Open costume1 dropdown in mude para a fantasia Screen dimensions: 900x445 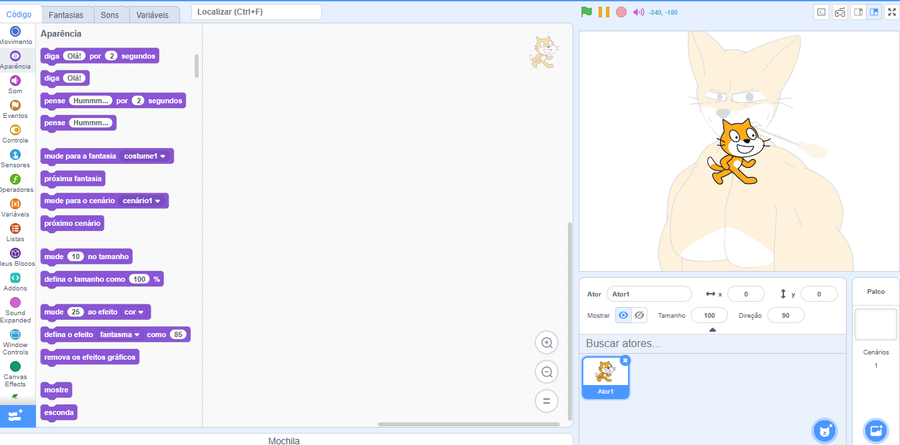147,156
